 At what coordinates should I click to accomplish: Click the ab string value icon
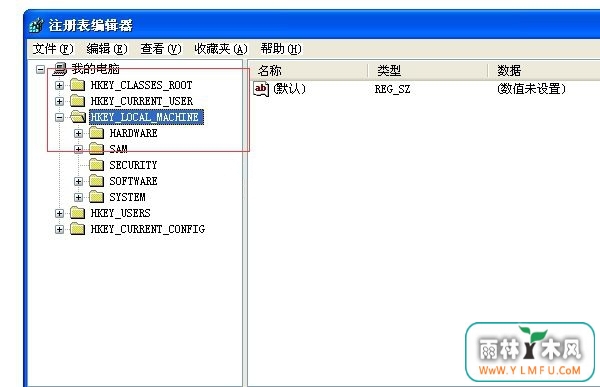[x=261, y=89]
